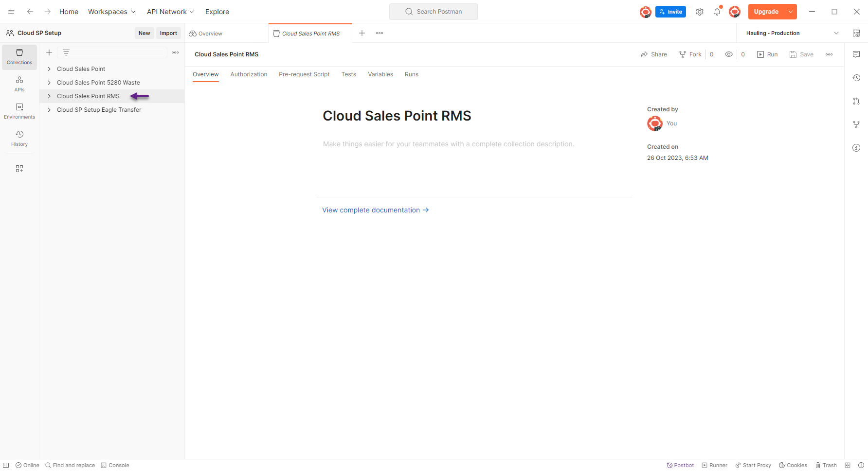Viewport: 868px width, 471px height.
Task: Focus the Search Postman field
Action: coord(434,12)
